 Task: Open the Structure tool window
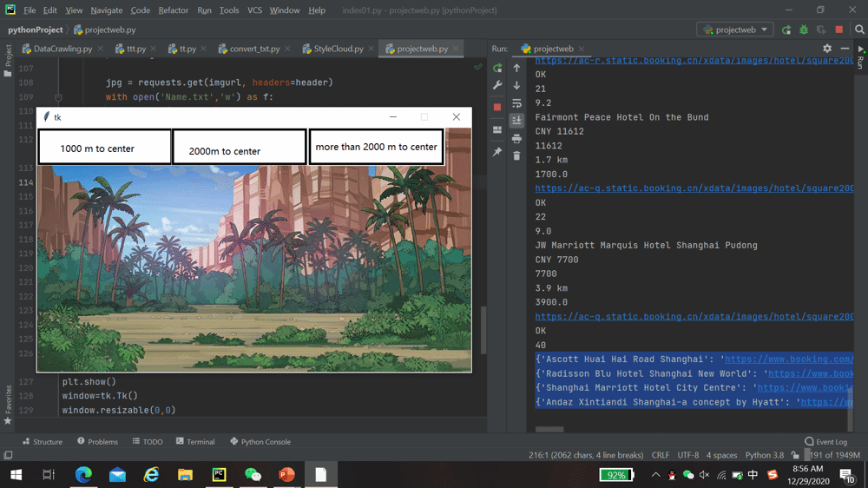click(x=43, y=441)
